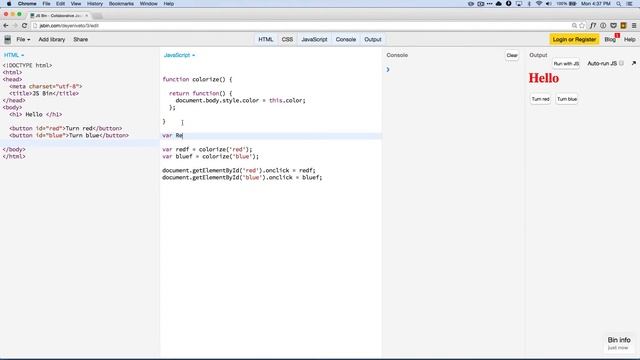This screenshot has height=360, width=640.
Task: Click the volume icon in menu bar
Action: [x=549, y=4]
